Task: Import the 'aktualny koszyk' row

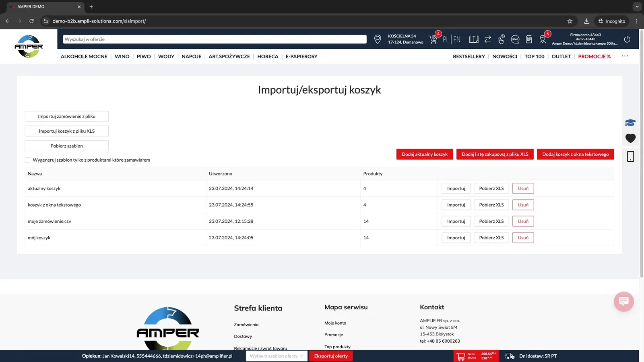Action: 456,188
